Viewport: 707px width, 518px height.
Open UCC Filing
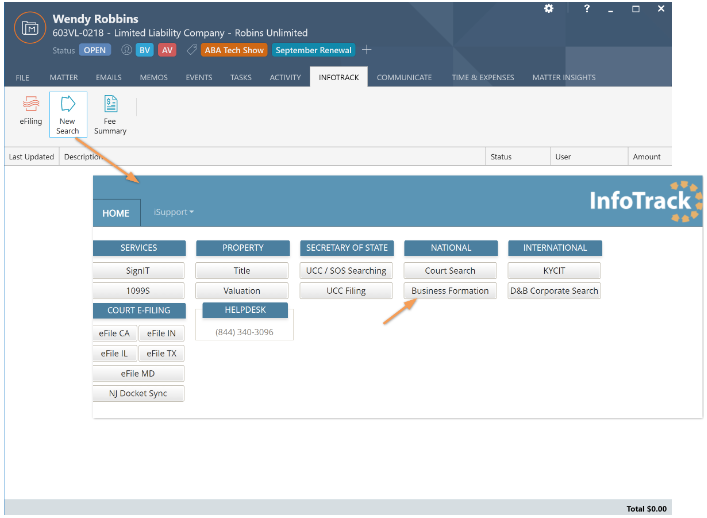[x=346, y=291]
